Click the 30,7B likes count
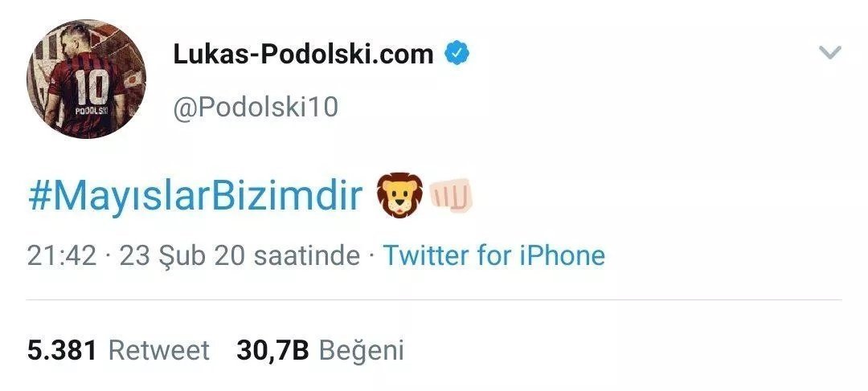Viewport: 868px width, 391px height. point(272,350)
